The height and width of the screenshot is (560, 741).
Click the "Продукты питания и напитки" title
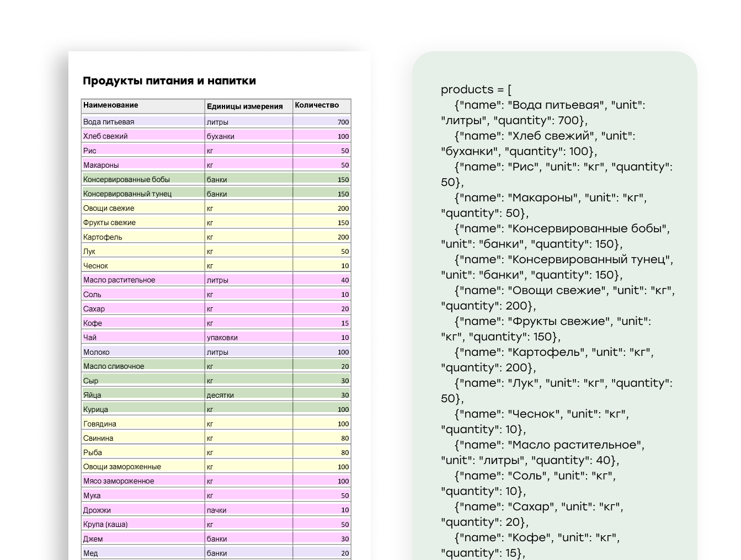pos(169,81)
